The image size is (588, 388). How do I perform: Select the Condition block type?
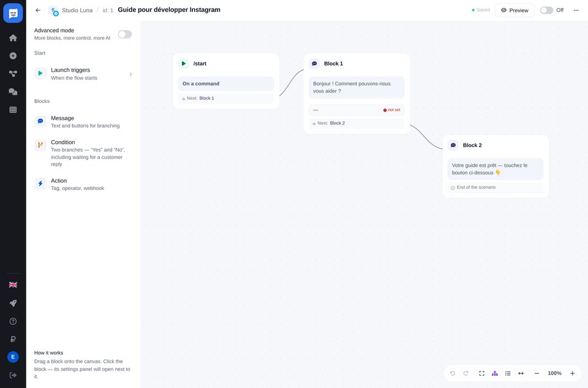(x=83, y=153)
